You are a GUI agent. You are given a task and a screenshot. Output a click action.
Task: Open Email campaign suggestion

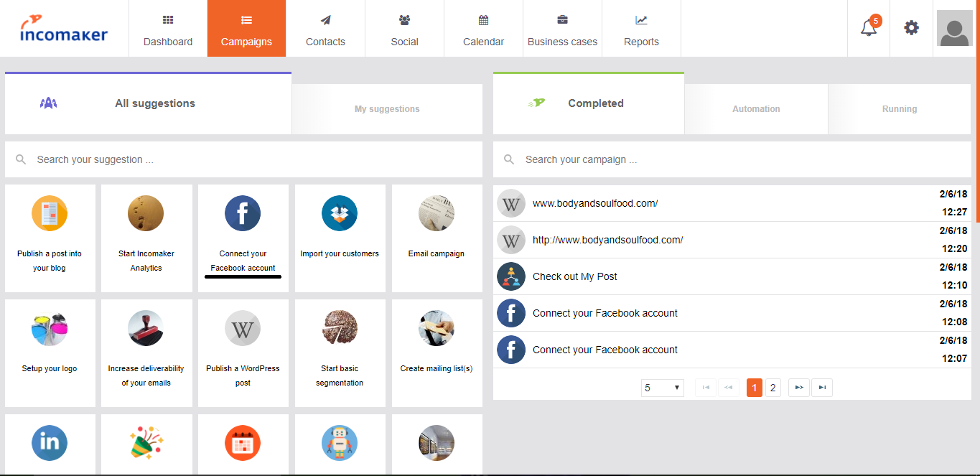[437, 238]
